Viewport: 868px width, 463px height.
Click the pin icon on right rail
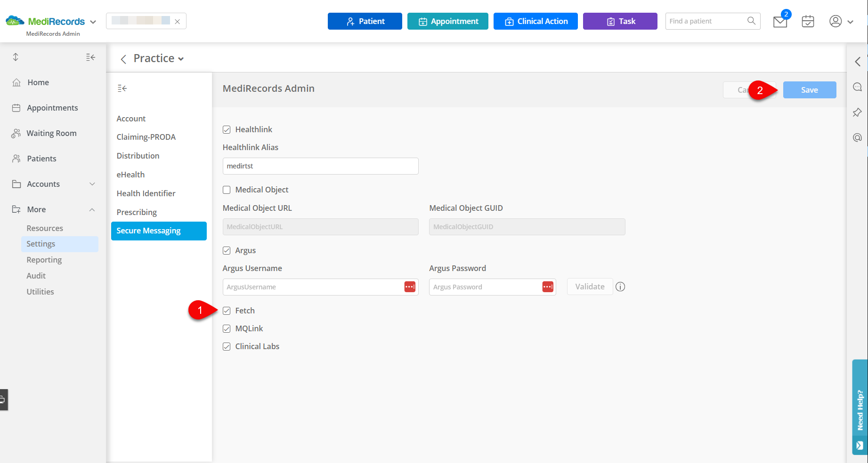point(857,112)
